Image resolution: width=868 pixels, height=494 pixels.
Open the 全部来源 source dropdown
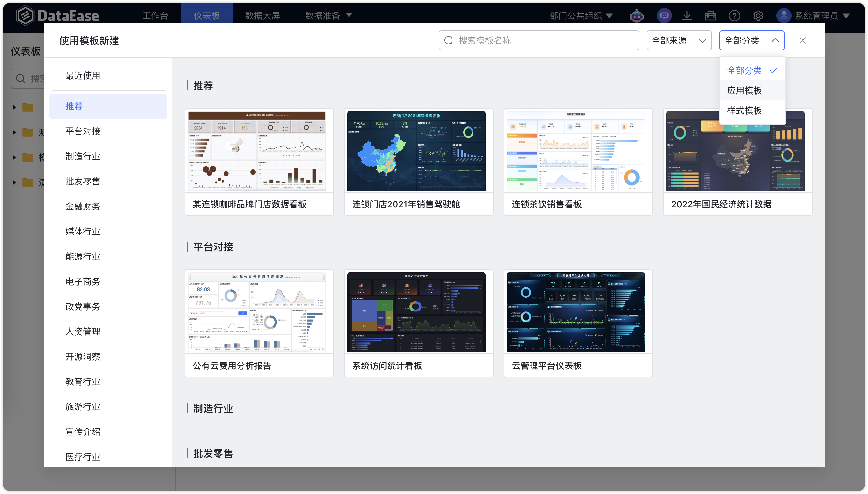(x=679, y=40)
